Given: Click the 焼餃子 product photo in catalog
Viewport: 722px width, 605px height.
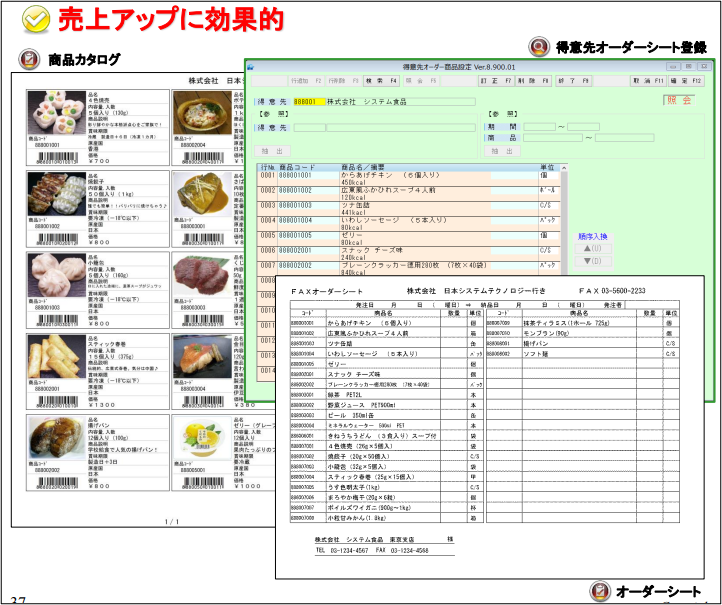Looking at the screenshot, I should 57,194.
